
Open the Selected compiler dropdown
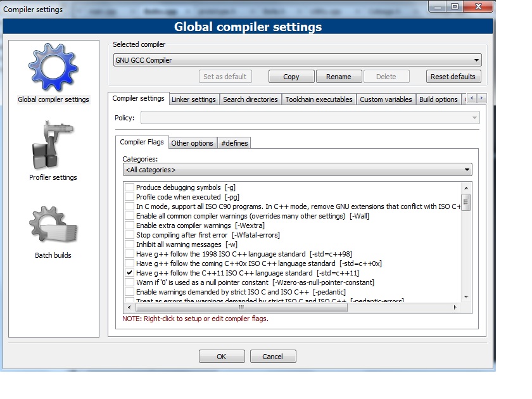(x=297, y=60)
